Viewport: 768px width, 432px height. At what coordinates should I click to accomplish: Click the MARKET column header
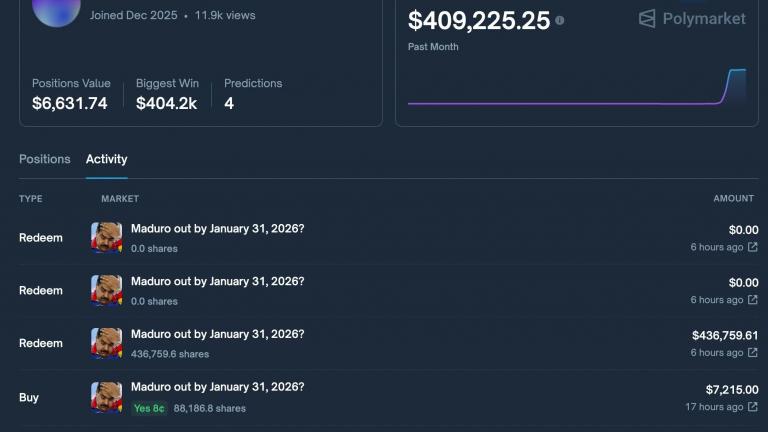tap(120, 199)
